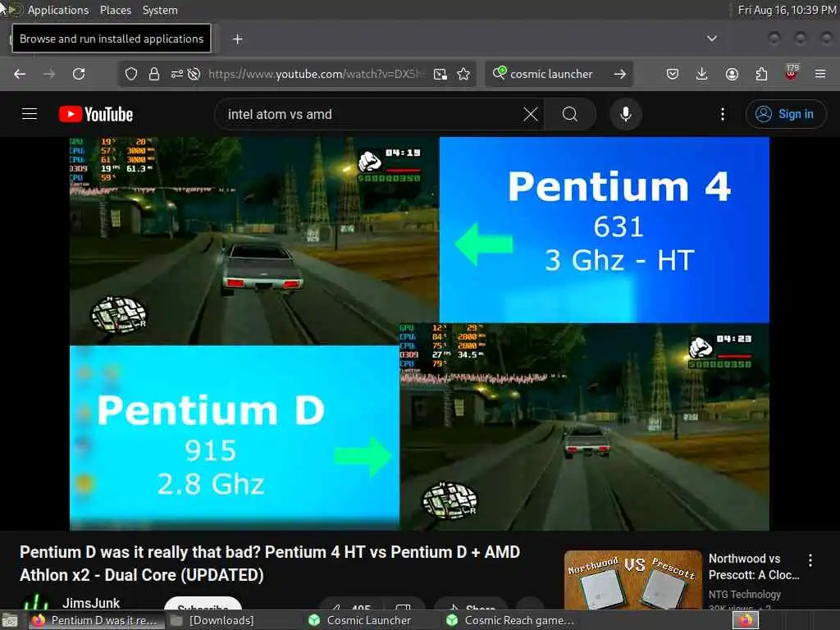This screenshot has height=630, width=840.
Task: Click the forward navigation arrow
Action: point(49,74)
